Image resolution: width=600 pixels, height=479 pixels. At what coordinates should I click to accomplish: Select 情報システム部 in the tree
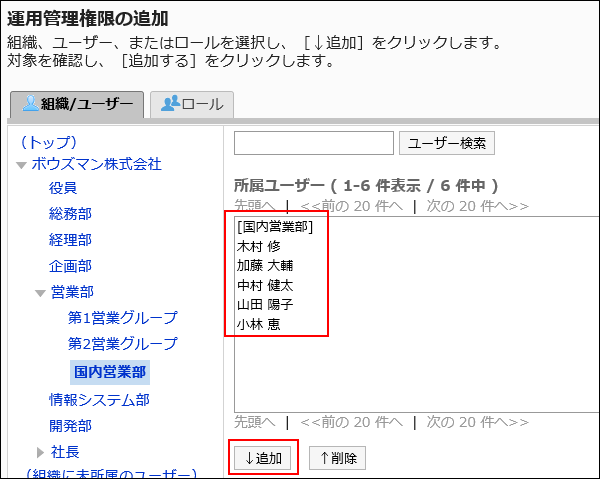(x=99, y=400)
